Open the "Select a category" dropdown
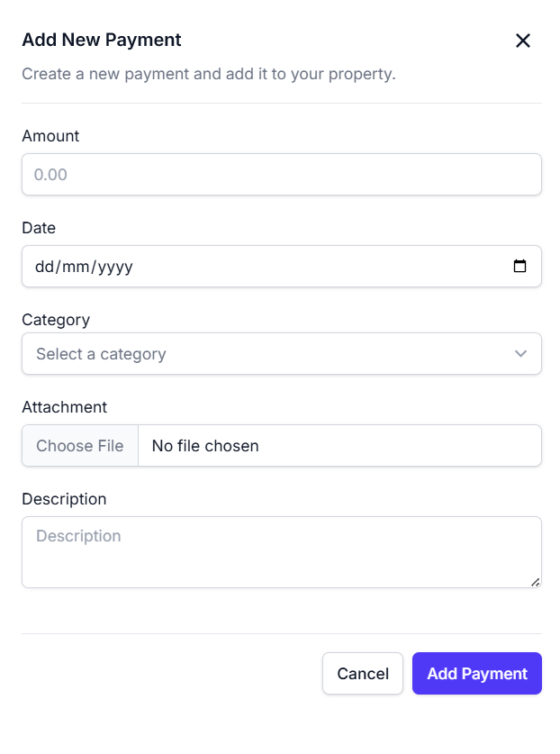Image resolution: width=560 pixels, height=754 pixels. point(281,354)
